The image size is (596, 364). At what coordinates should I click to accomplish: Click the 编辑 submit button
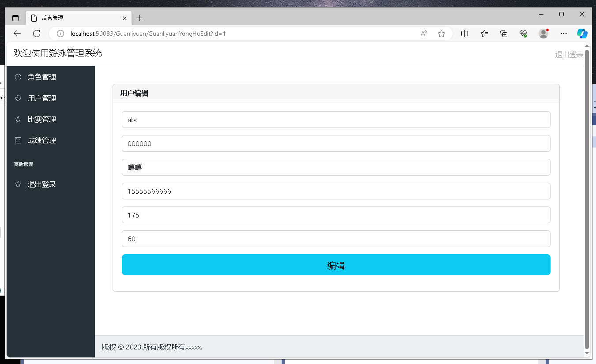point(336,265)
